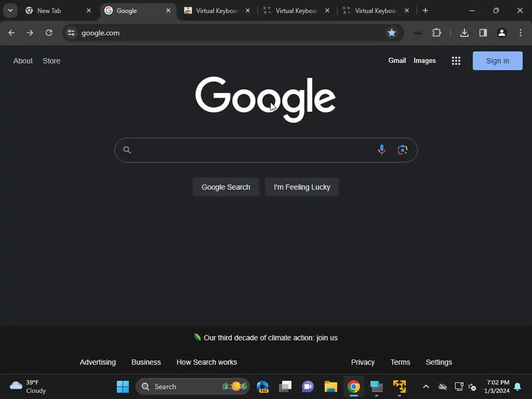Click the Google logo
Screen dimensions: 532x399
point(265,99)
